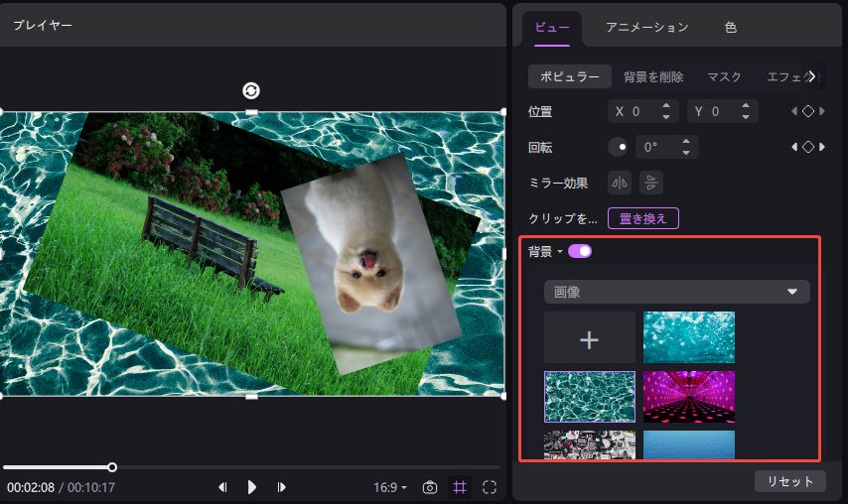Go to previous position keyframe
Screen dimensions: 848x504
click(x=794, y=111)
